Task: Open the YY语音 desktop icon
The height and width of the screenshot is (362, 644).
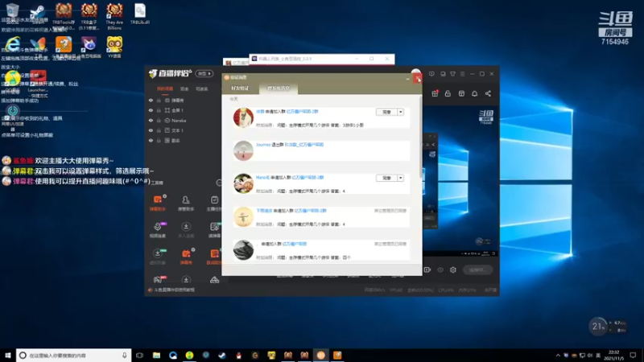Action: point(114,47)
